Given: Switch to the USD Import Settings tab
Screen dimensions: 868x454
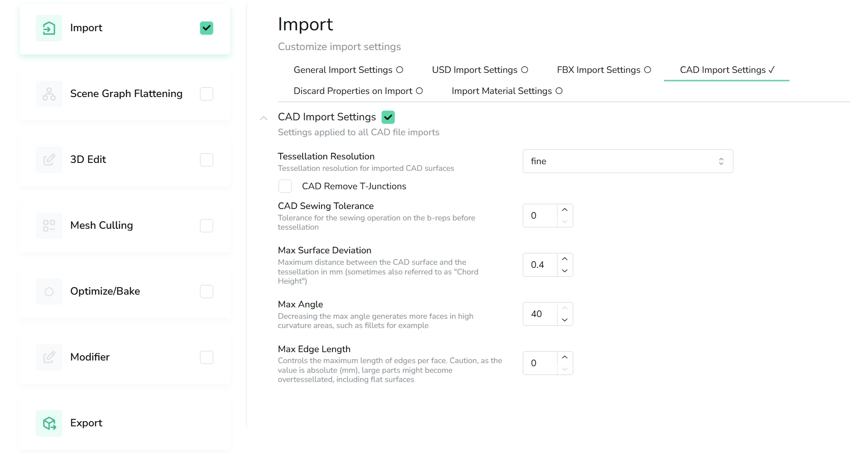Looking at the screenshot, I should point(479,70).
